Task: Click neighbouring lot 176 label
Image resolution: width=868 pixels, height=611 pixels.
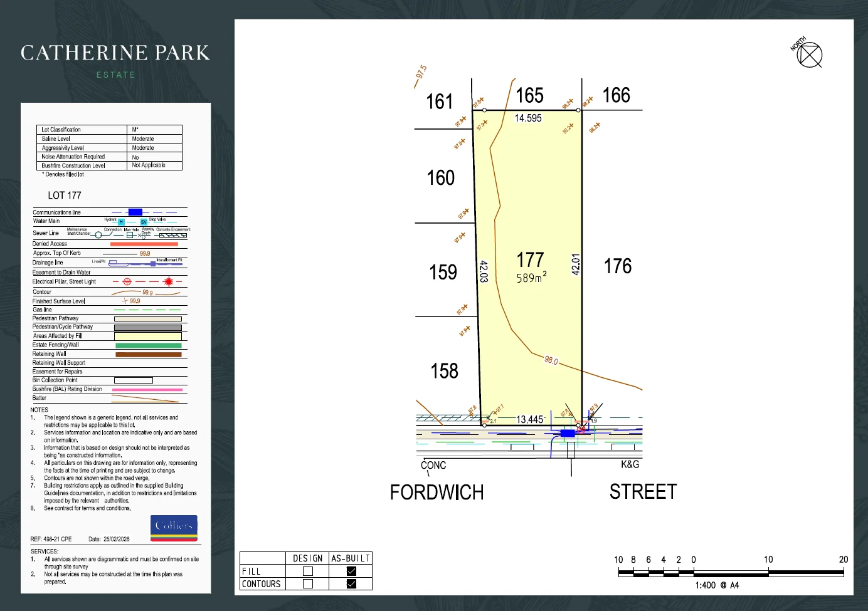Action: [618, 266]
